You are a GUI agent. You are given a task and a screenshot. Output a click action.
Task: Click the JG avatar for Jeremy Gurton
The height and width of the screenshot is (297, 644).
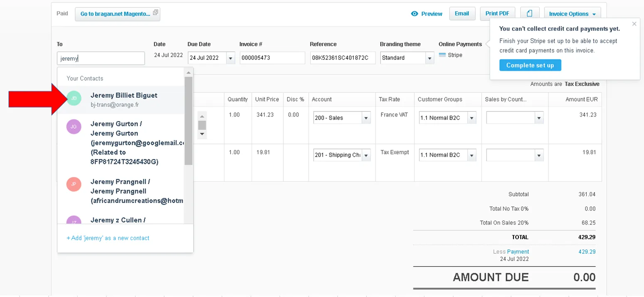pos(74,126)
